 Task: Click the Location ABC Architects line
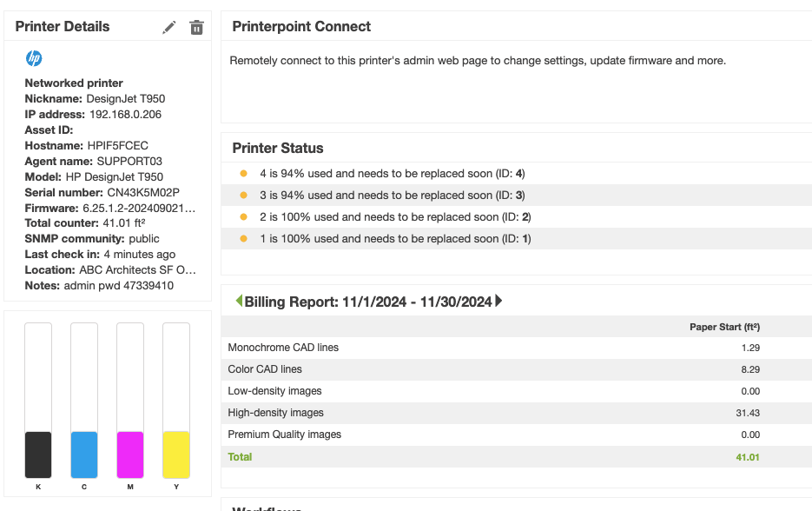click(110, 270)
